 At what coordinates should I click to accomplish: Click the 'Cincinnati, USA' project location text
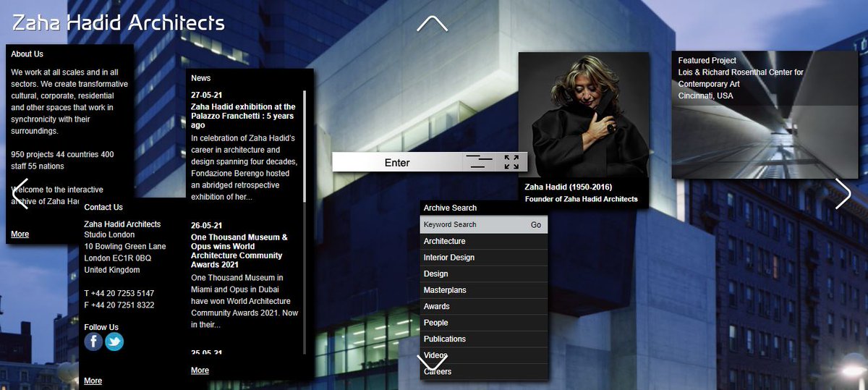point(705,96)
